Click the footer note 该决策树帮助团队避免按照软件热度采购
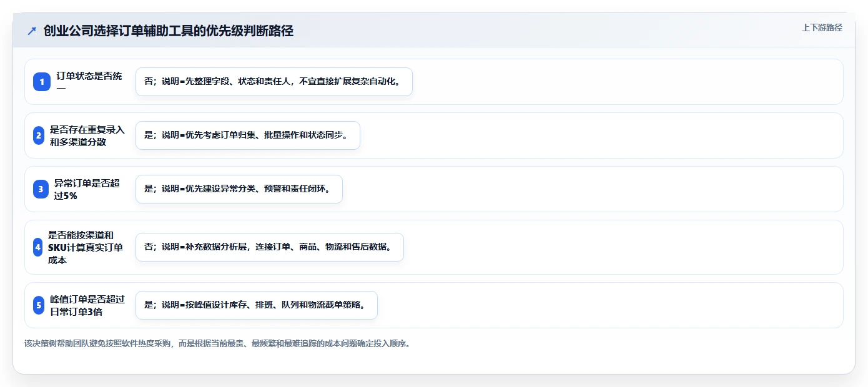The height and width of the screenshot is (387, 868). pos(217,343)
